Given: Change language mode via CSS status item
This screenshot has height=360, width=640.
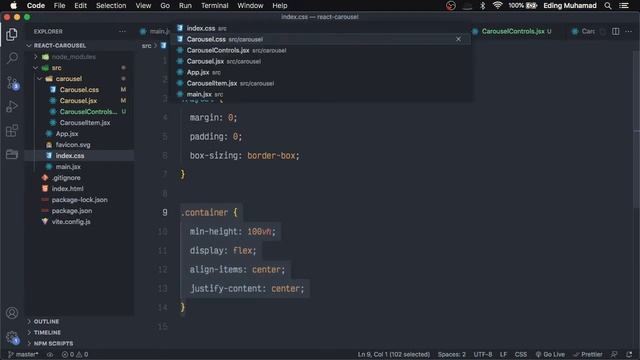Looking at the screenshot, I should click(x=520, y=354).
